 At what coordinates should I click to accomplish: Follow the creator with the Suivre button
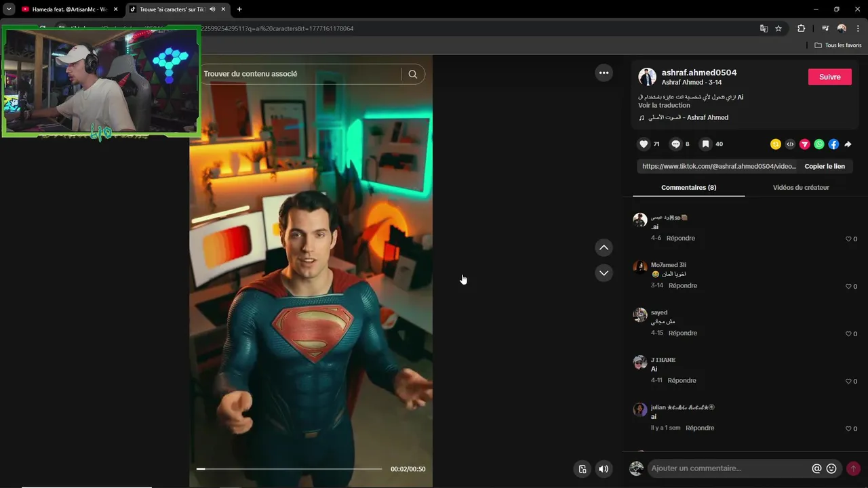pos(829,77)
